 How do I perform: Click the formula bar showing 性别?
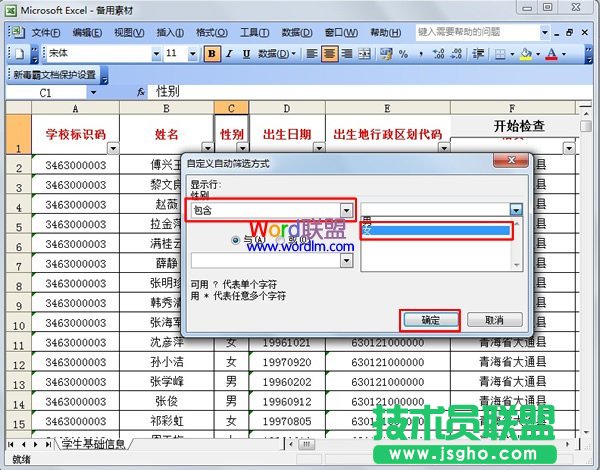click(x=371, y=92)
